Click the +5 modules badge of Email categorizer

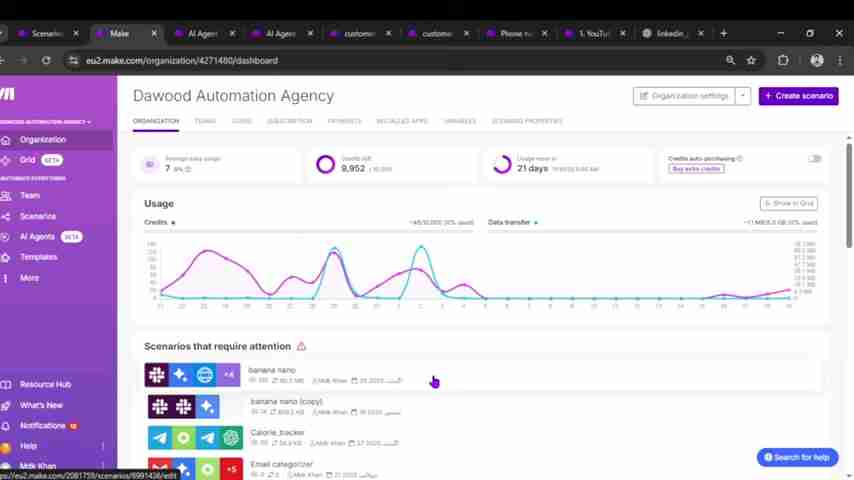pyautogui.click(x=231, y=469)
